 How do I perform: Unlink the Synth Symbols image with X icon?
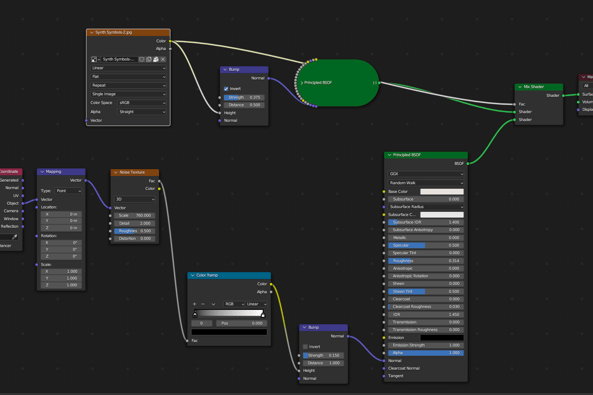[163, 59]
